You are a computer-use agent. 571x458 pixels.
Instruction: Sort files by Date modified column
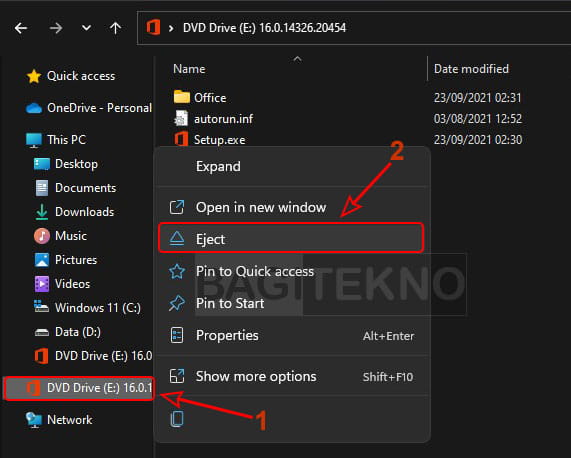pyautogui.click(x=471, y=69)
